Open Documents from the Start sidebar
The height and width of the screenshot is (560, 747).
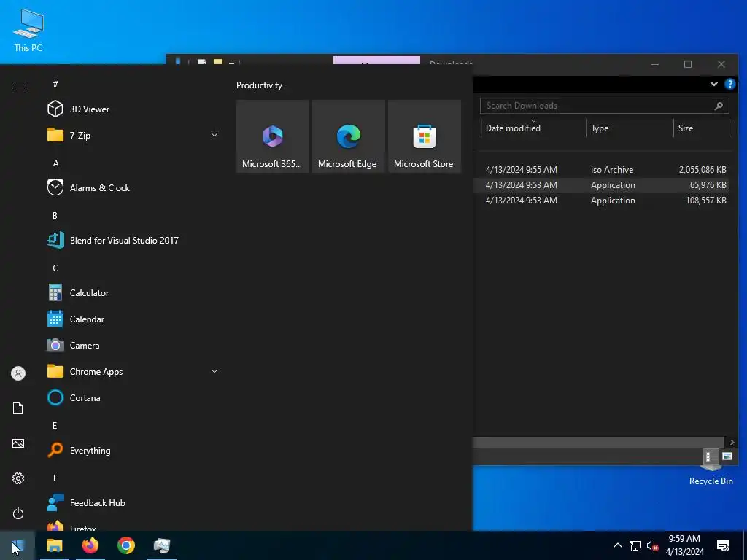click(x=18, y=408)
